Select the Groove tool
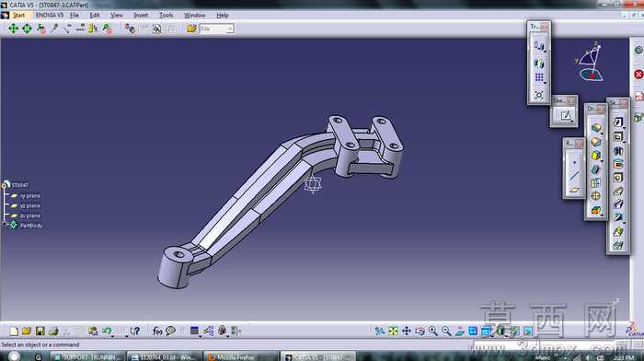Viewport: 644px width, 361px height. click(x=617, y=164)
